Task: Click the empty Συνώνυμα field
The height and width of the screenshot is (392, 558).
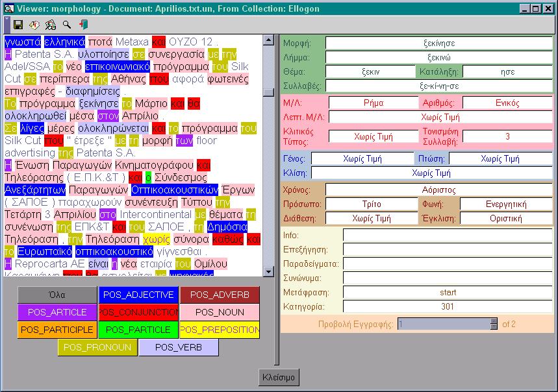Action: click(x=448, y=278)
